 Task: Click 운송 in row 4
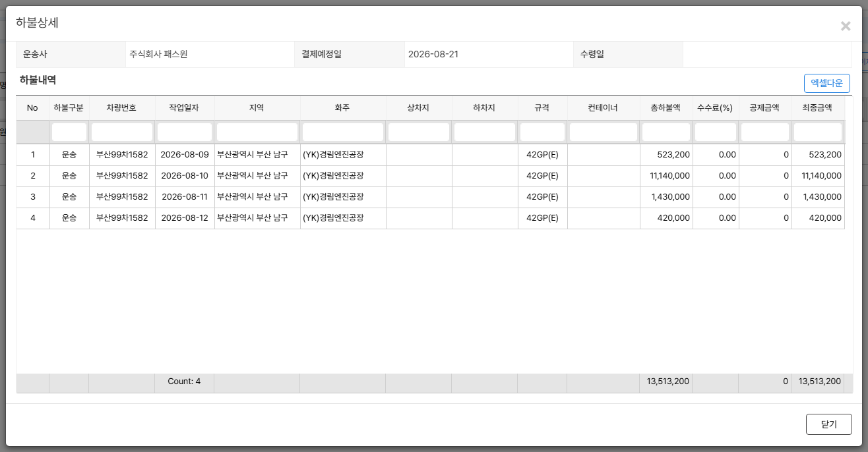[x=69, y=218]
